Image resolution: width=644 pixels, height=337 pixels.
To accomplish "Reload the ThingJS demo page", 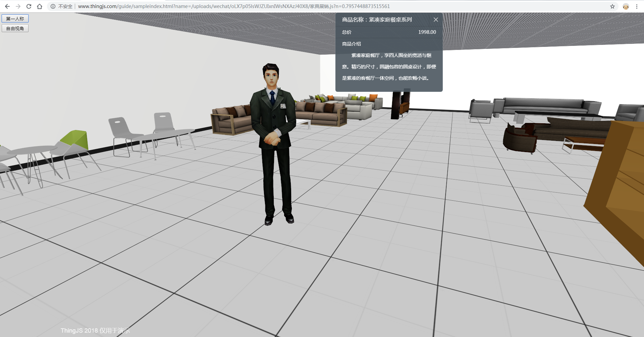I will [29, 6].
